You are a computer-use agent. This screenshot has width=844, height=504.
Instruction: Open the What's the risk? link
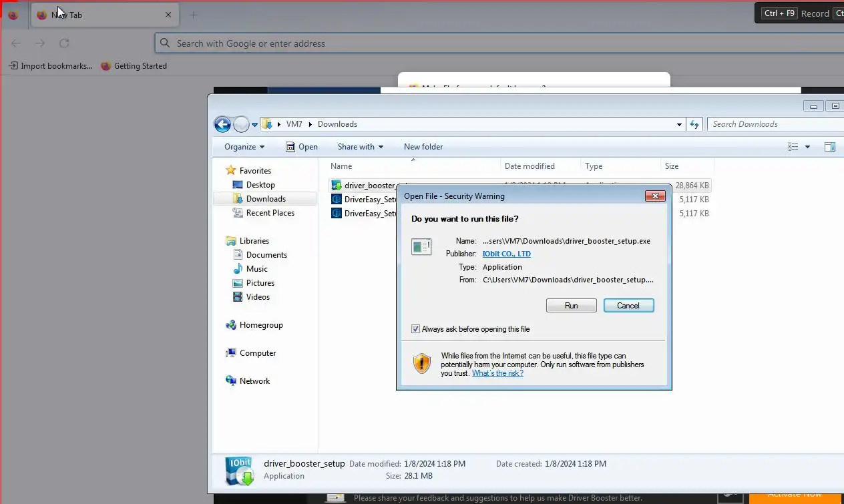pos(497,373)
